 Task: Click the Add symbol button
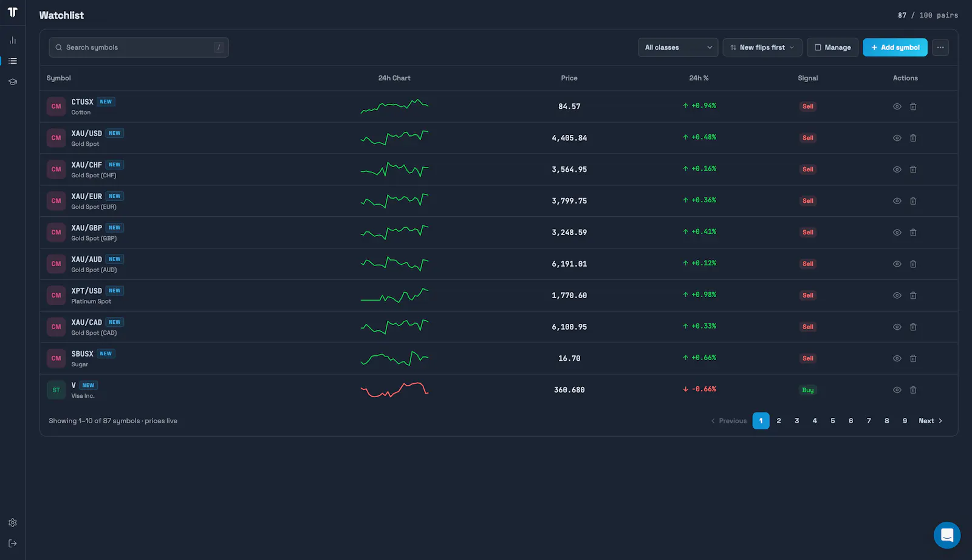[895, 47]
